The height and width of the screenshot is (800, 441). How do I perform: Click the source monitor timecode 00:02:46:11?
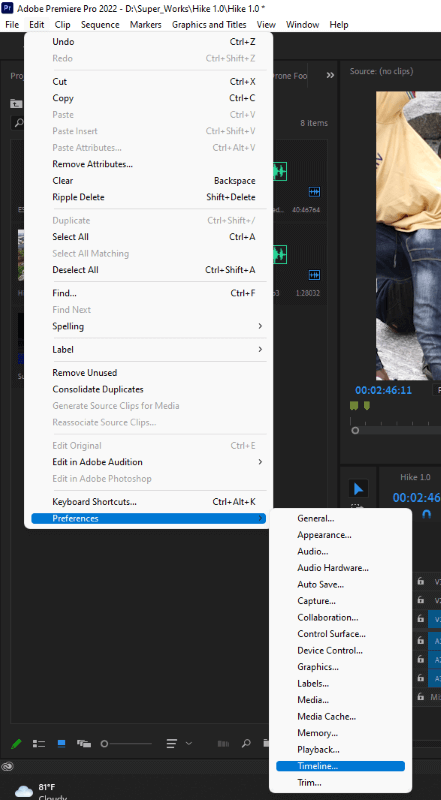tap(383, 390)
